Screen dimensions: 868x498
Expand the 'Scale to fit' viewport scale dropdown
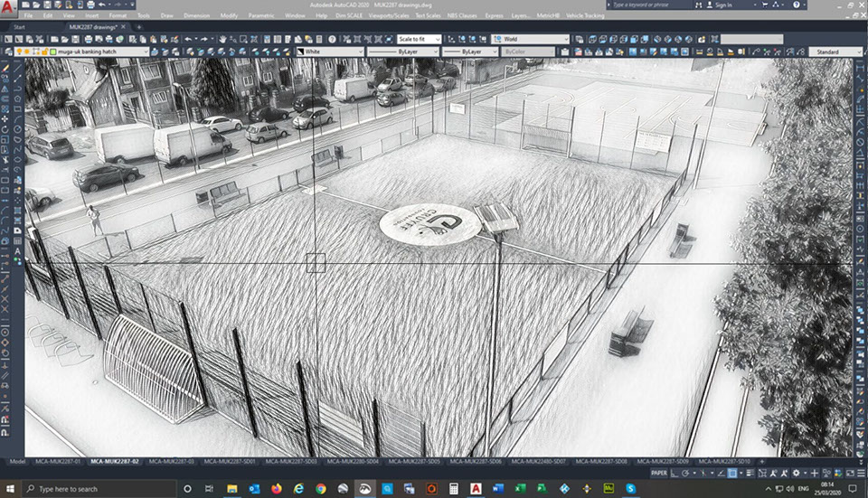[419, 40]
